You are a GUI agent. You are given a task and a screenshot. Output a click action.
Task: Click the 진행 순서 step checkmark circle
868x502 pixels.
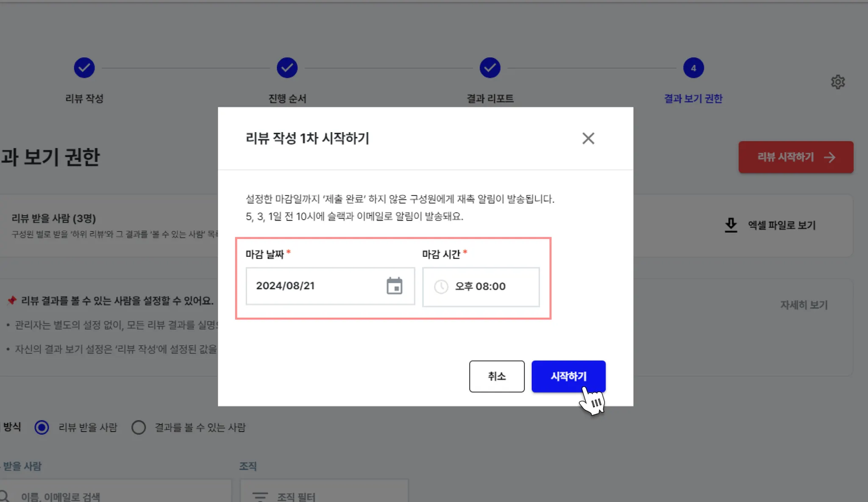click(287, 68)
